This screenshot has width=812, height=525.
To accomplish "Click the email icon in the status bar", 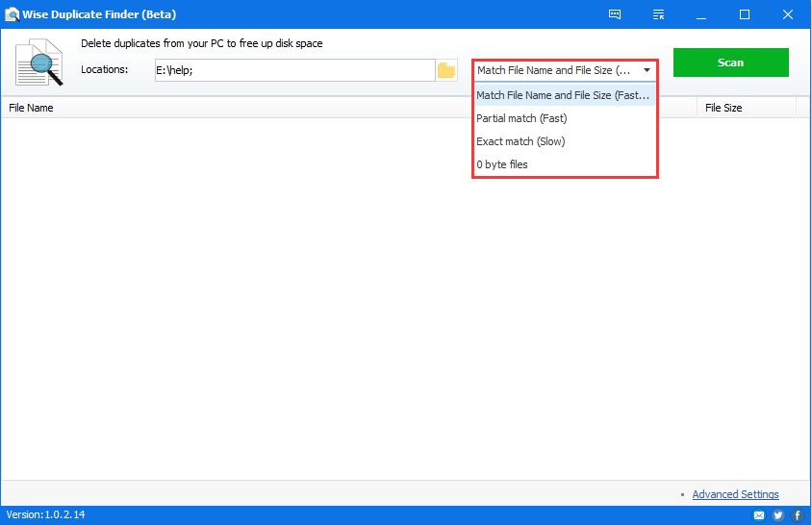I will pos(759,515).
